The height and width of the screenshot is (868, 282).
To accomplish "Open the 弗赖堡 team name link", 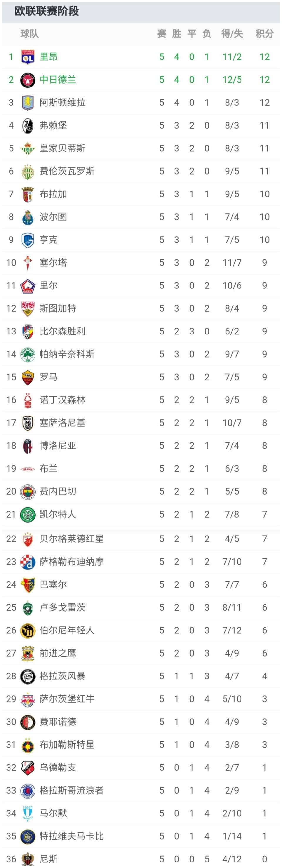I will pyautogui.click(x=53, y=125).
